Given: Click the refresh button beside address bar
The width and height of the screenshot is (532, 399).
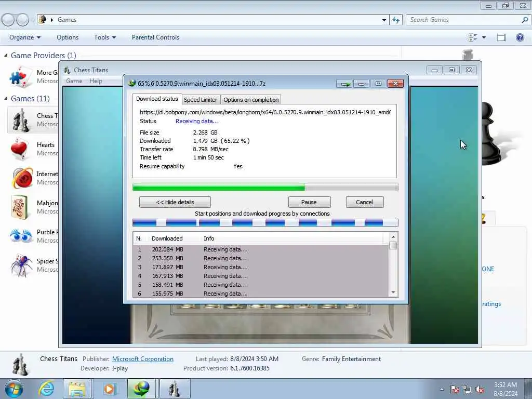Looking at the screenshot, I should click(x=396, y=20).
